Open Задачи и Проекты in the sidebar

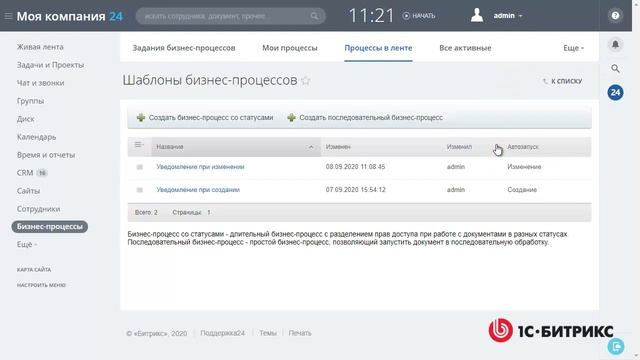[50, 65]
